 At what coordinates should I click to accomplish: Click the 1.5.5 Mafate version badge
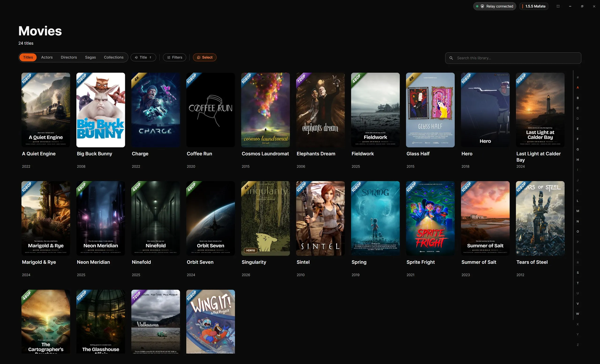534,6
